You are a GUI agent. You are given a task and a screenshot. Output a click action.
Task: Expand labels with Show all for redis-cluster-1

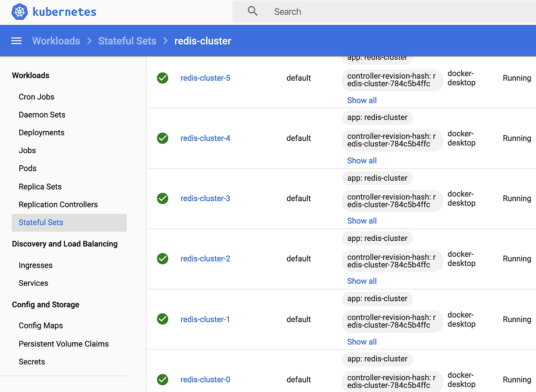click(362, 342)
